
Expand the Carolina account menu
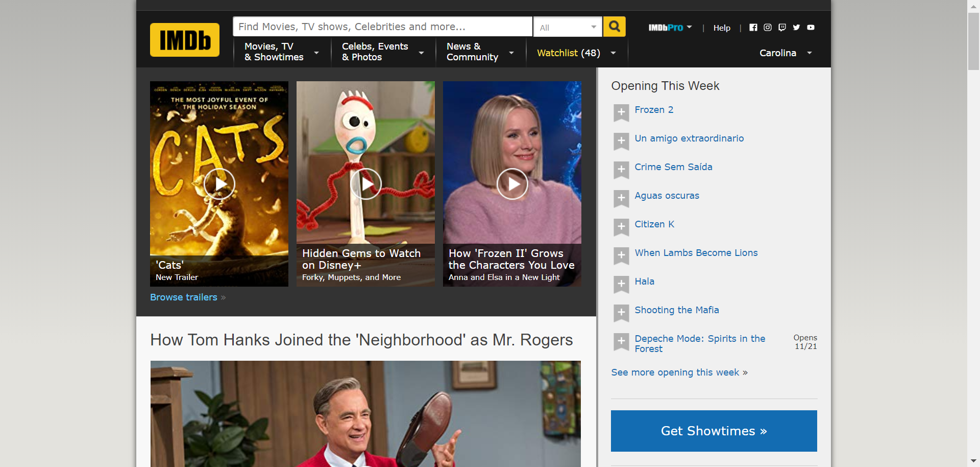click(x=785, y=53)
